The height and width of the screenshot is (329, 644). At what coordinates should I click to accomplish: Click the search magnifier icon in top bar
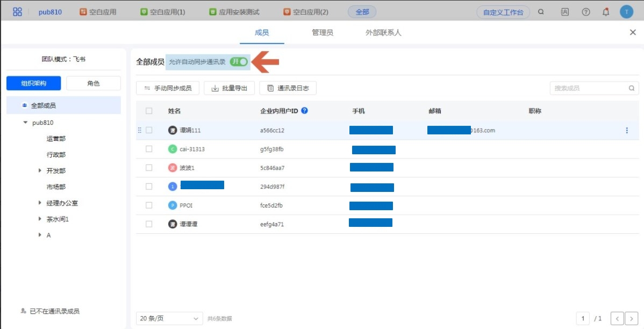(x=541, y=12)
